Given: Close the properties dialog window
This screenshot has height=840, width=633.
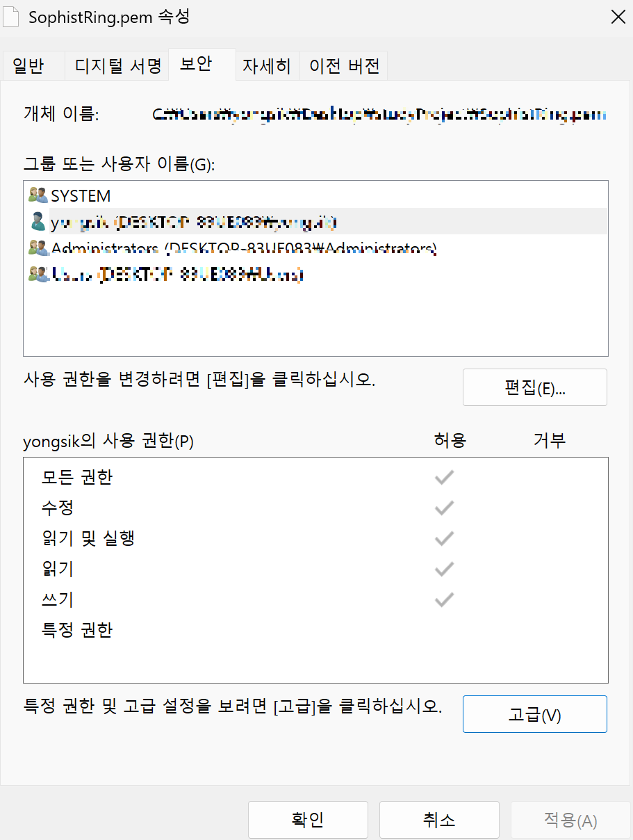Looking at the screenshot, I should [x=617, y=17].
